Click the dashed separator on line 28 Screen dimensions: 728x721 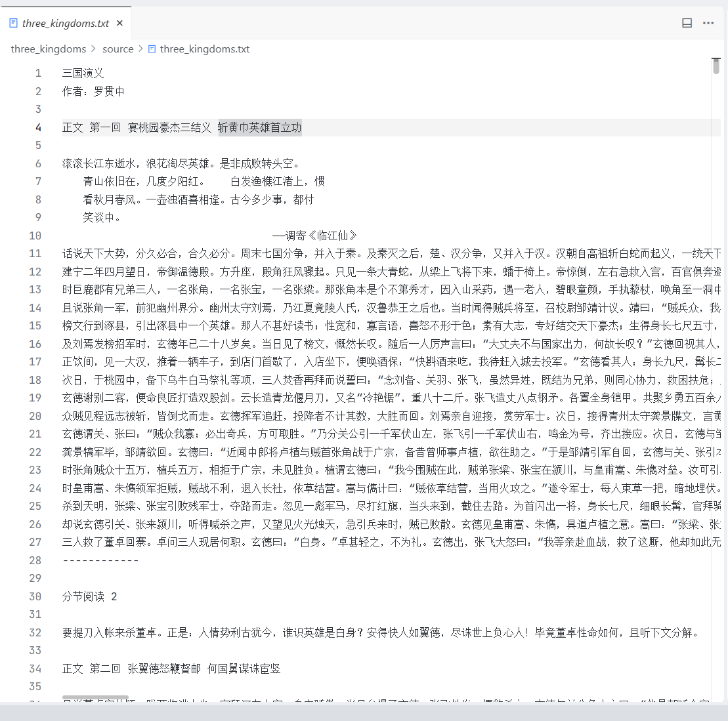click(x=100, y=560)
